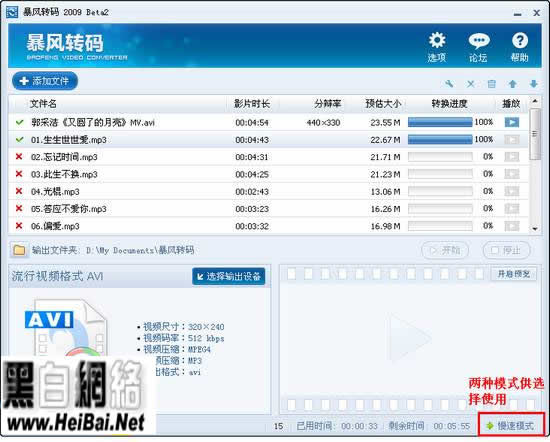Click the 停止 stop button
The image size is (550, 442).
506,250
